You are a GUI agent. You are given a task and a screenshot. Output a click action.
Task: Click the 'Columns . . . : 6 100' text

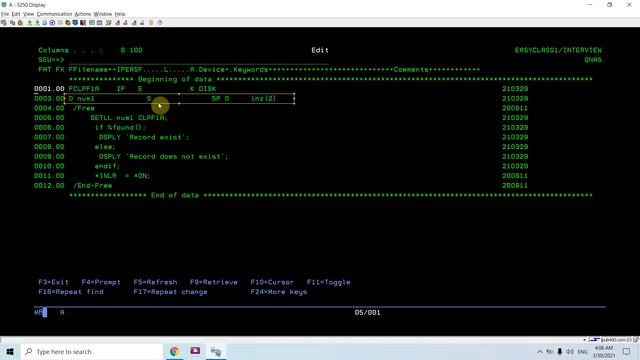pos(91,50)
